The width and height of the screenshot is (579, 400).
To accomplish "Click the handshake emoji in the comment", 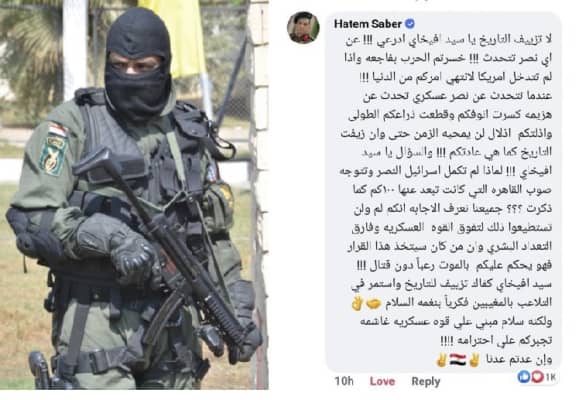I will 373,304.
